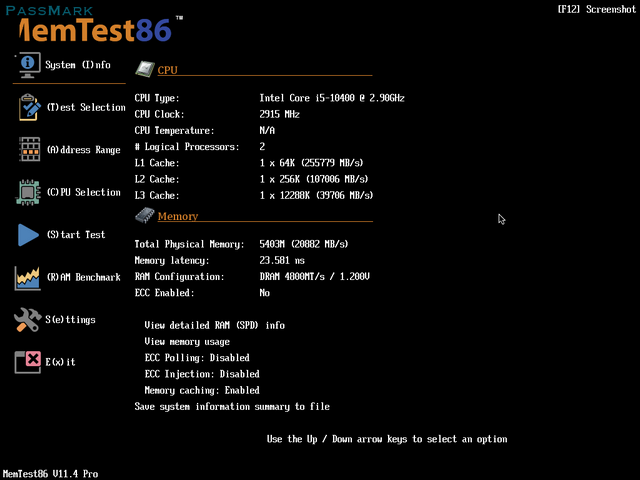The width and height of the screenshot is (640, 480).
Task: Click the PassMark MemTest86 logo
Action: [95, 24]
